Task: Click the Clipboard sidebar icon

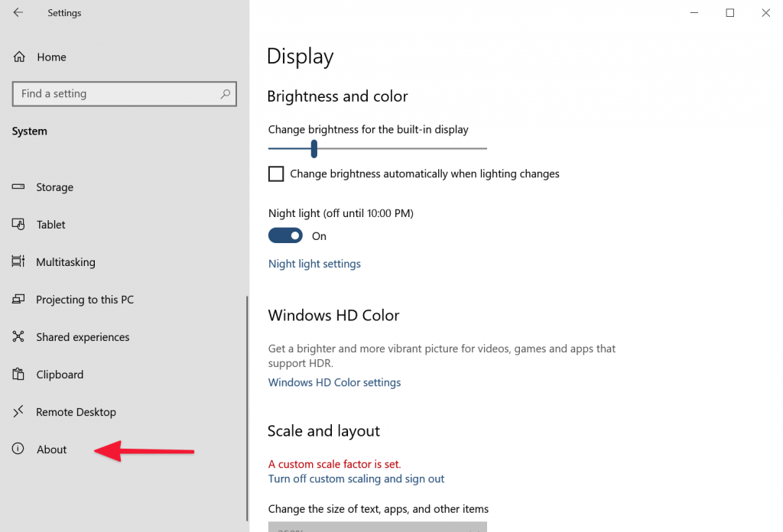Action: (19, 374)
